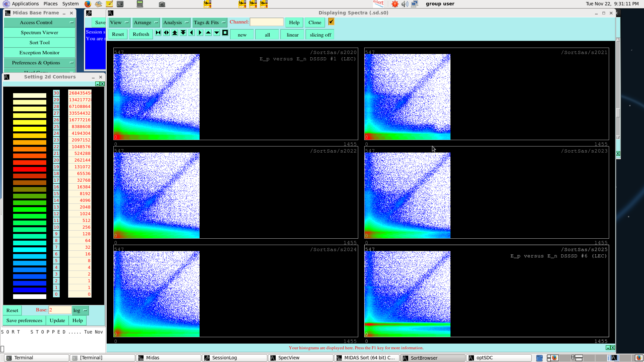Click the volume speaker tray icon
644x362 pixels.
[405, 4]
